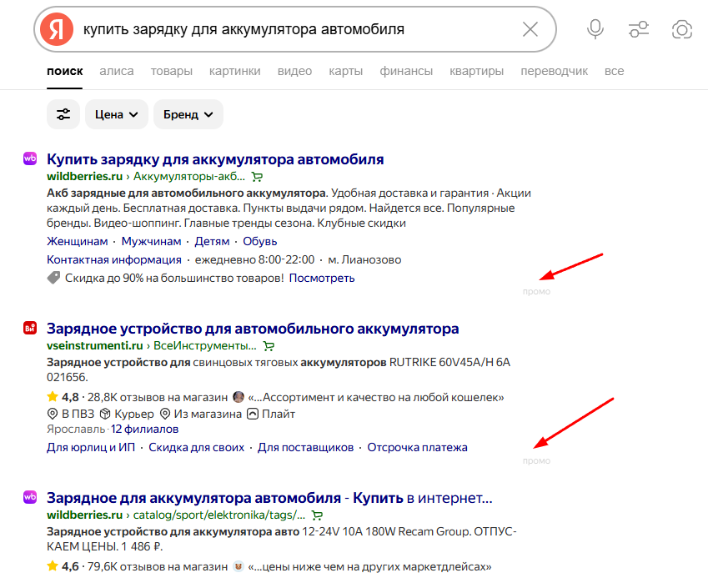This screenshot has height=588, width=708.
Task: Click the reviewer avatar in vseinstrumenti result
Action: (239, 397)
